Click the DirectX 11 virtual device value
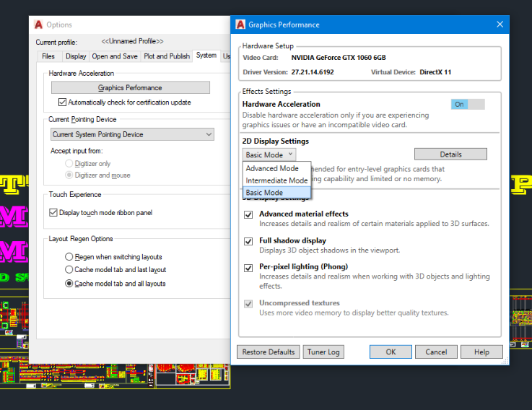Image resolution: width=532 pixels, height=410 pixels. pyautogui.click(x=435, y=72)
